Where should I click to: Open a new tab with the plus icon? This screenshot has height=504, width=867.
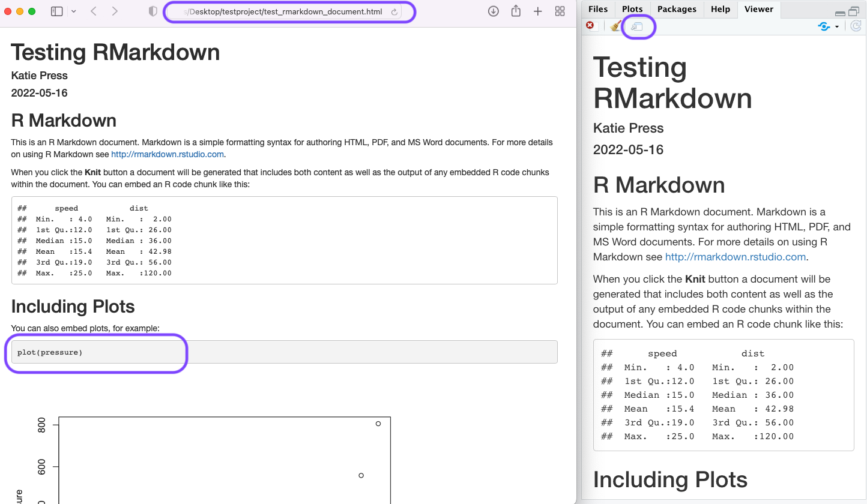point(538,11)
